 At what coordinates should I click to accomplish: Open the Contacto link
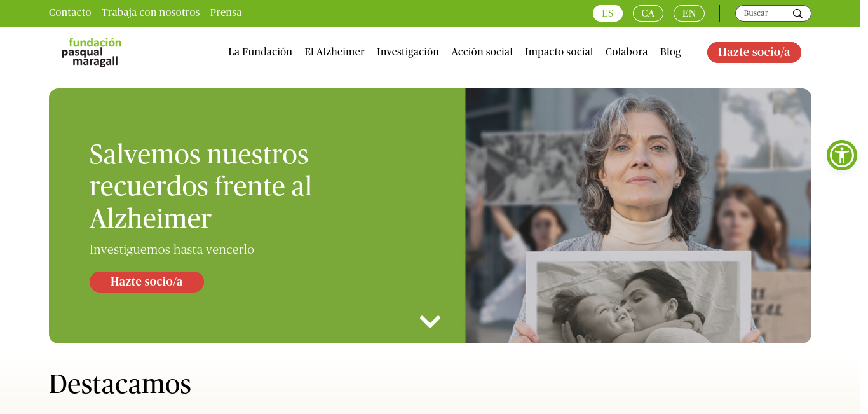click(70, 13)
